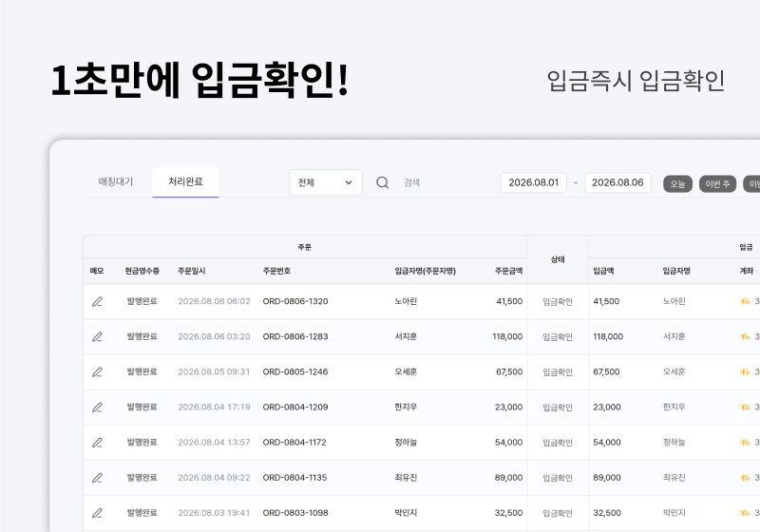Click the 입금액 column header
The height and width of the screenshot is (532, 760).
click(x=603, y=271)
